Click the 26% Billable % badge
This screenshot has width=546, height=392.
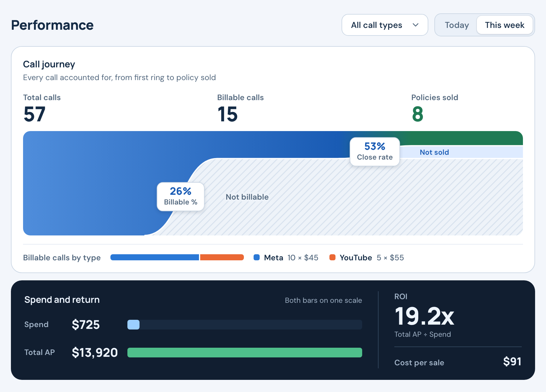[180, 196]
